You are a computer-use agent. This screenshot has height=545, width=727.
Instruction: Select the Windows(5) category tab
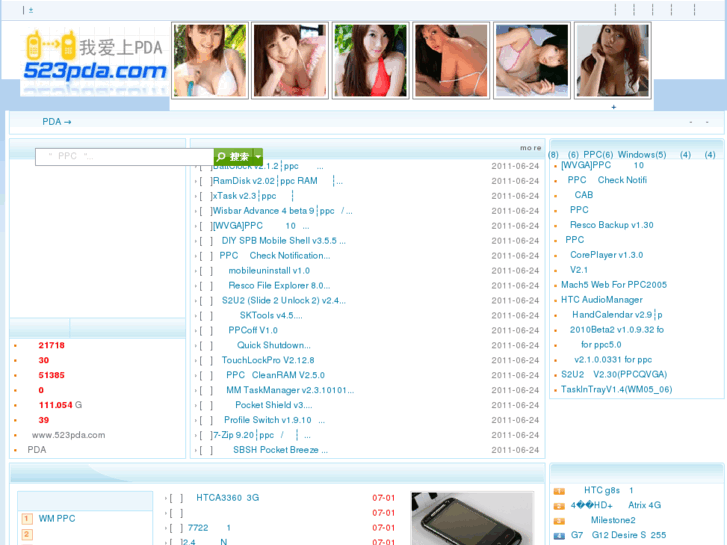(642, 154)
